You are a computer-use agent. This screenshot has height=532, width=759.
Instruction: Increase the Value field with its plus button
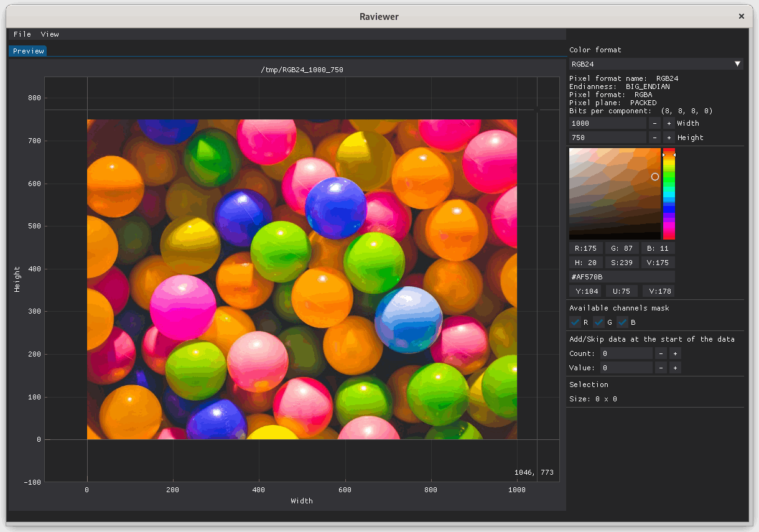[x=675, y=367]
